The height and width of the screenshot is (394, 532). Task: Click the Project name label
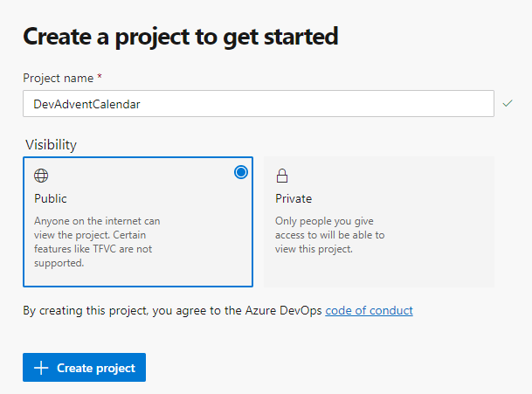coord(58,78)
